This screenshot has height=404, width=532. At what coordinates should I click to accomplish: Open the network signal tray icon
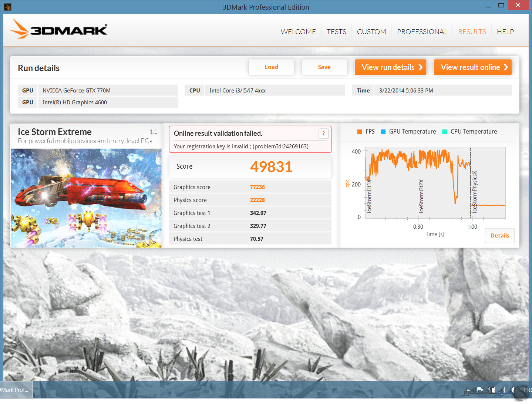(x=502, y=390)
